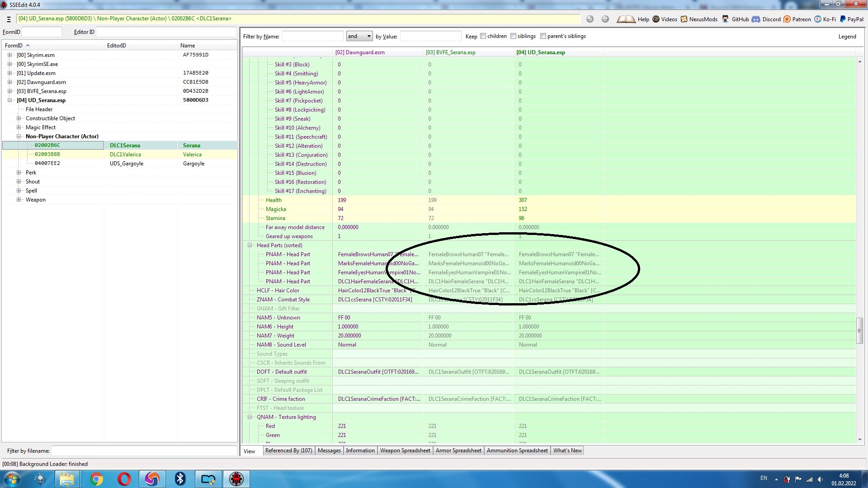The width and height of the screenshot is (868, 488).
Task: Open the Ammunition Spreadsheet tab
Action: point(517,450)
